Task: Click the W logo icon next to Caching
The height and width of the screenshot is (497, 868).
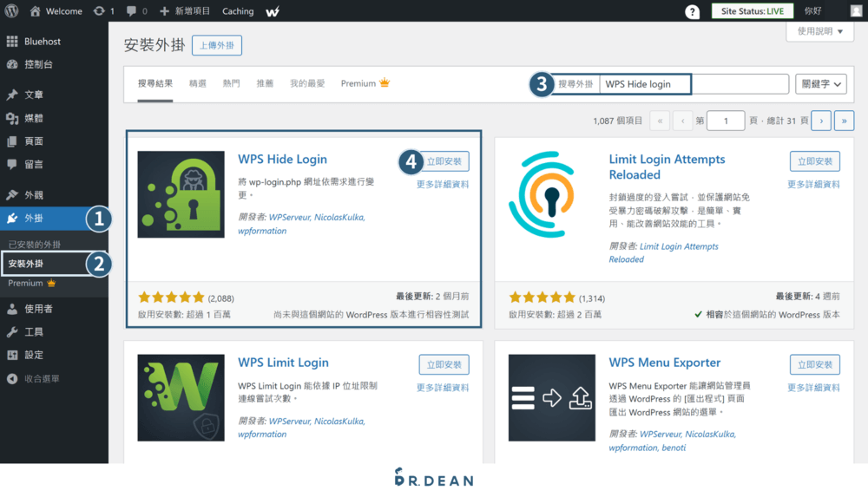Action: point(273,11)
